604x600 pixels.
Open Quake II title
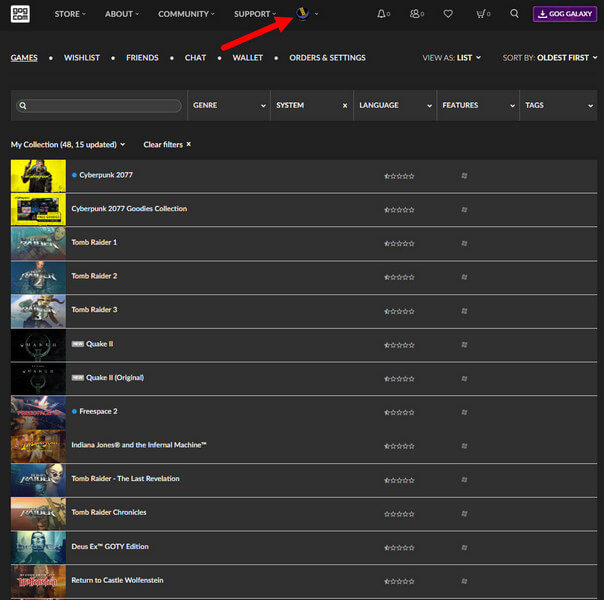pyautogui.click(x=99, y=344)
